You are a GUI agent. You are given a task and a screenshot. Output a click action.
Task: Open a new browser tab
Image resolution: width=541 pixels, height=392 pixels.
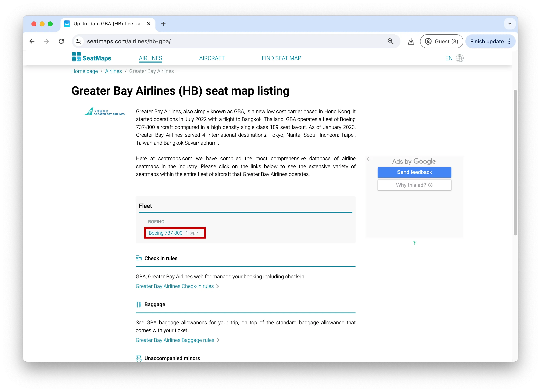coord(163,24)
